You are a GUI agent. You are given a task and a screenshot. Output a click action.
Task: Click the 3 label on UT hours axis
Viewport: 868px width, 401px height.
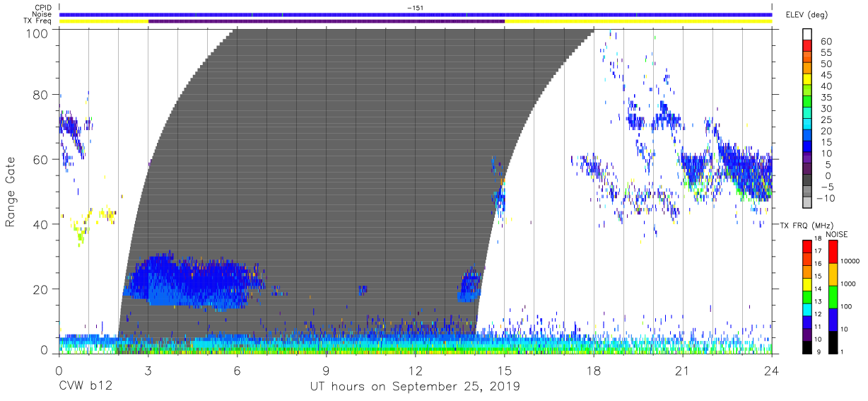tap(148, 370)
